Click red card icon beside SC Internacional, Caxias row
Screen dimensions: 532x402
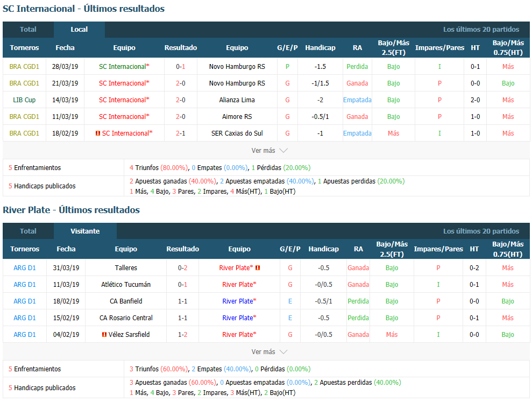pyautogui.click(x=98, y=133)
